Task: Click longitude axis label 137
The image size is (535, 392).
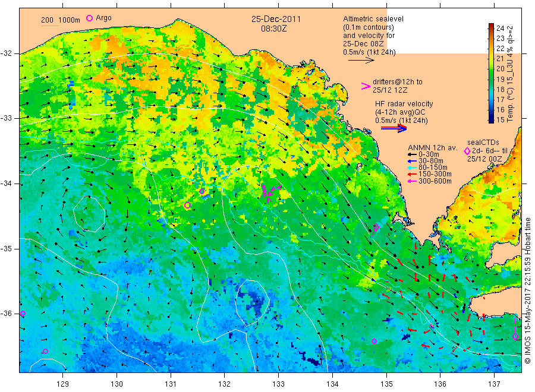Action: (x=494, y=384)
